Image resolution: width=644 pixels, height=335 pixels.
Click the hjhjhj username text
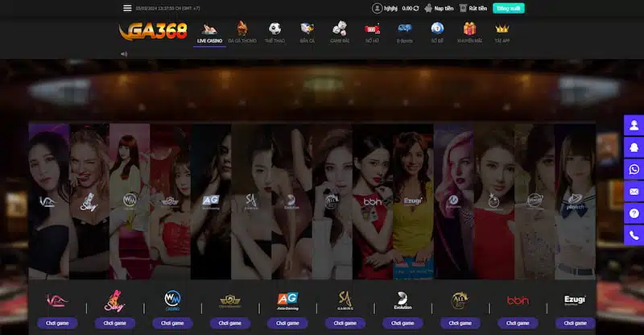point(390,8)
